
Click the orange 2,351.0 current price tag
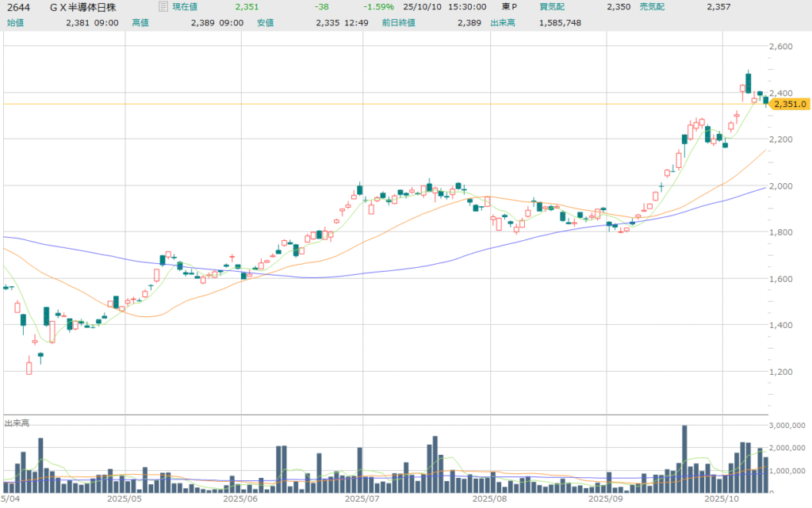point(791,104)
